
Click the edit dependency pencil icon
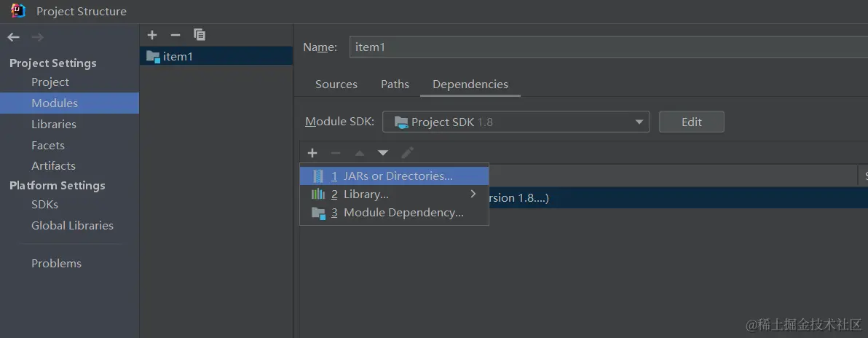coord(408,153)
